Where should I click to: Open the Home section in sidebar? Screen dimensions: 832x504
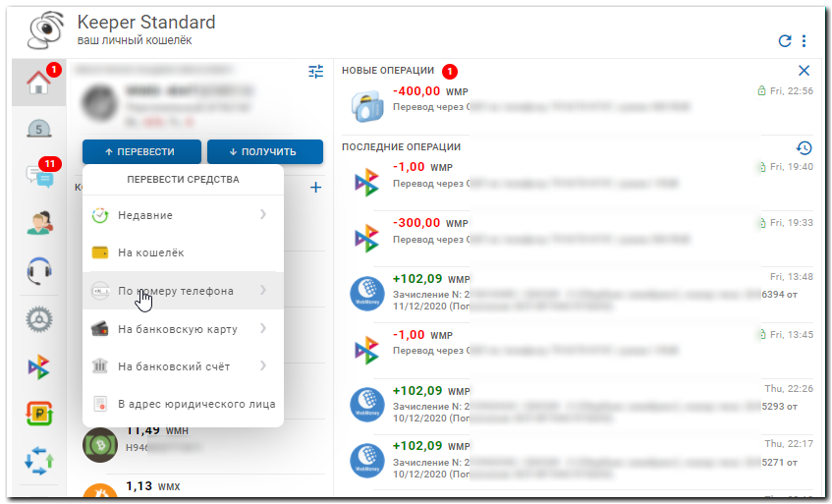pyautogui.click(x=38, y=84)
